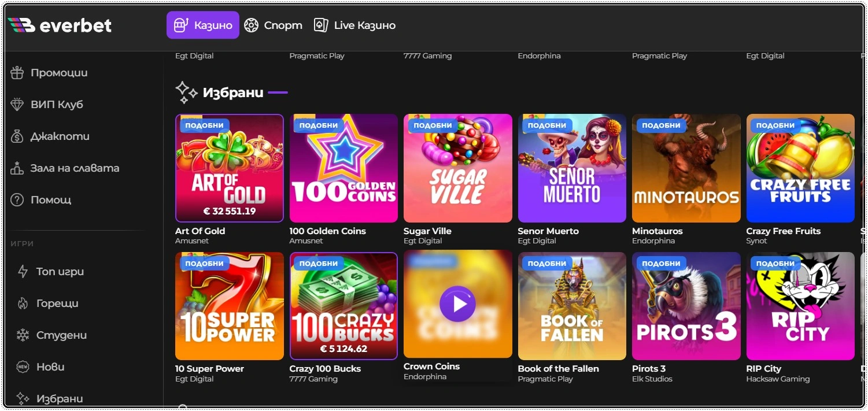Click ПОДОБНИ badge on Crazy Free Fruits
Image resolution: width=868 pixels, height=411 pixels.
point(775,125)
